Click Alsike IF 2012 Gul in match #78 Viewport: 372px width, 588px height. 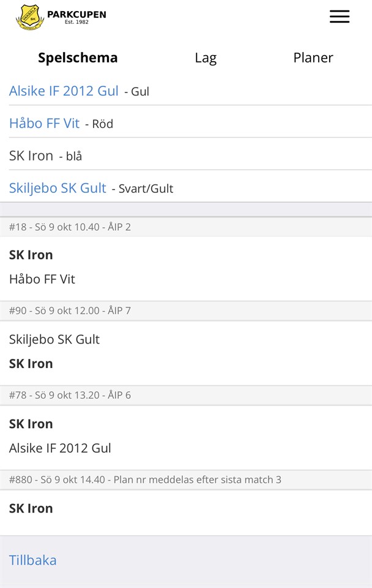[x=60, y=448]
